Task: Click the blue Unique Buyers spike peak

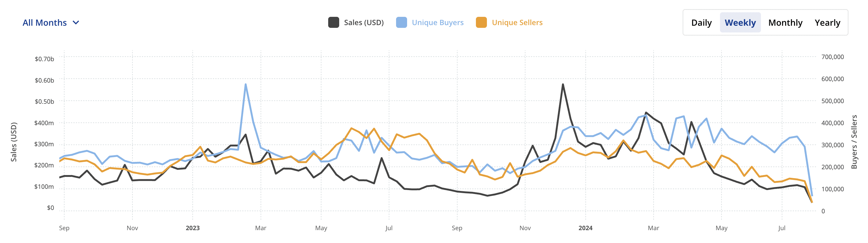Action: point(246,84)
